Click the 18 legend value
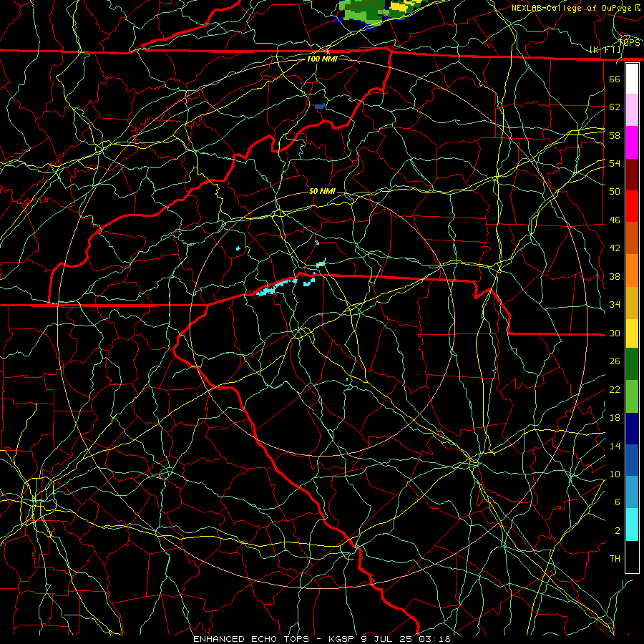Viewport: 644px width, 644px height. 615,418
